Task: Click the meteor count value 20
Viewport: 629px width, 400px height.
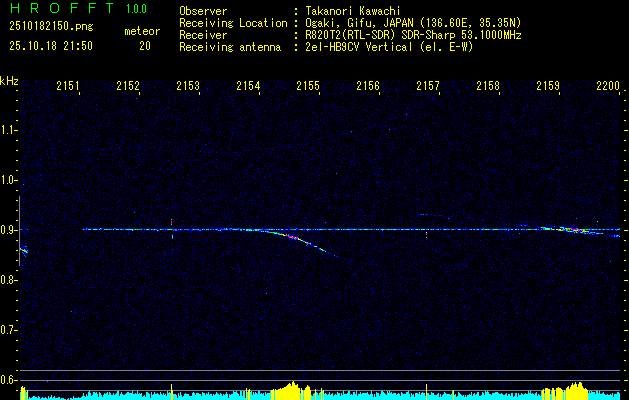Action: pyautogui.click(x=145, y=46)
